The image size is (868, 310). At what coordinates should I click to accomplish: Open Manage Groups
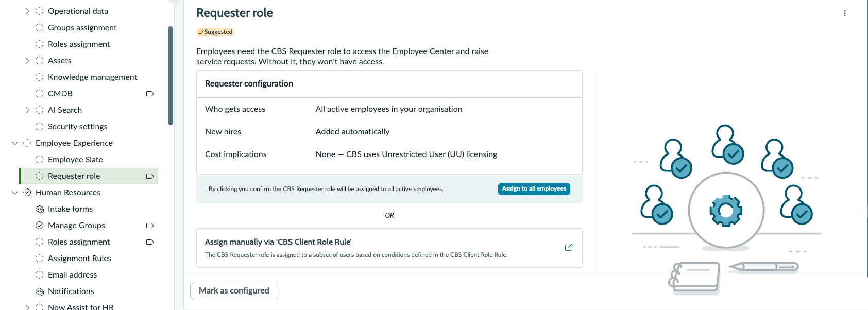pos(76,226)
